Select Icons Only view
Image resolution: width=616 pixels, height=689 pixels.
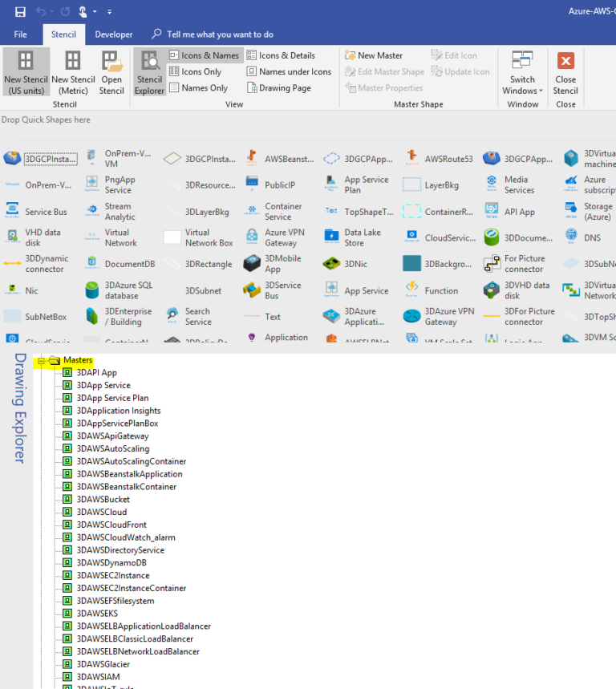(x=196, y=71)
